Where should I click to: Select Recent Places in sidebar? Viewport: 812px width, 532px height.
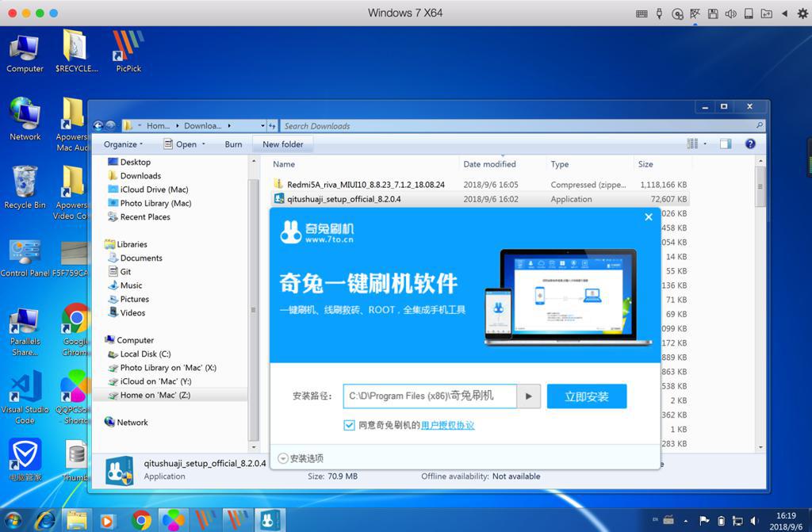pyautogui.click(x=145, y=217)
